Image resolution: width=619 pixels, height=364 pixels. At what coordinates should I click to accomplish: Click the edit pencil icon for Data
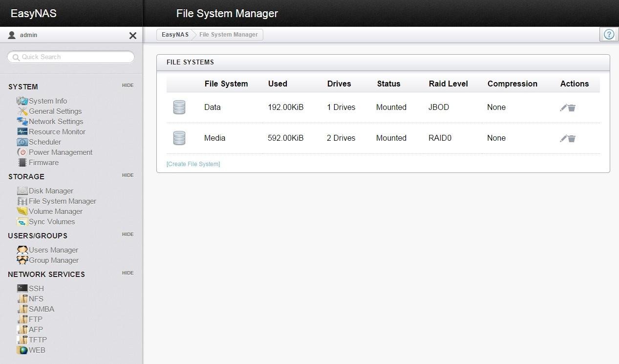click(x=563, y=107)
